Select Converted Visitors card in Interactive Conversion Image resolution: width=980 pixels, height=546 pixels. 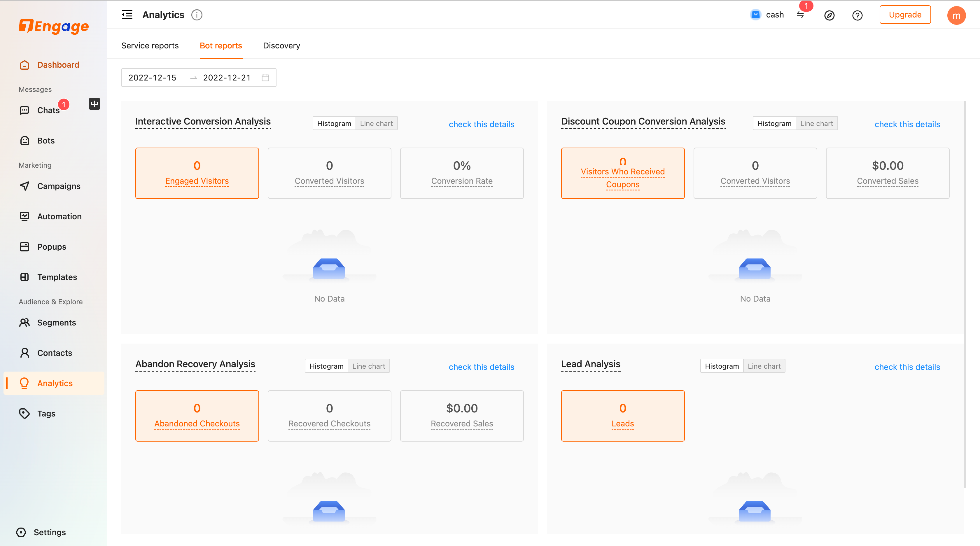coord(330,173)
